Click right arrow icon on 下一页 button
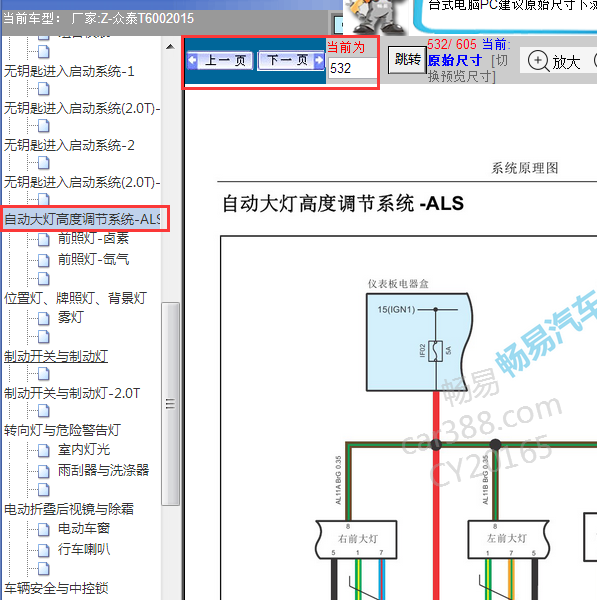The height and width of the screenshot is (600, 597). point(318,60)
